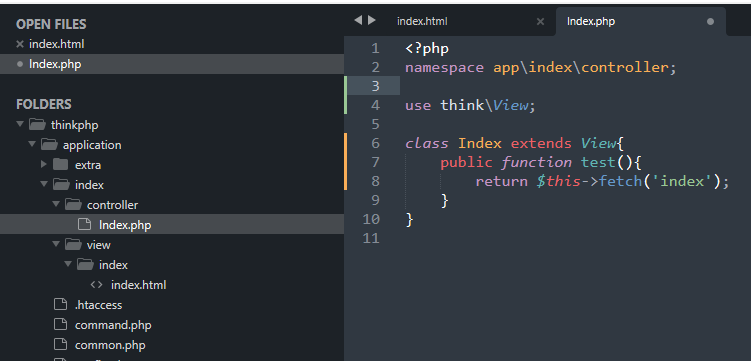Select the view folder label

coord(99,245)
